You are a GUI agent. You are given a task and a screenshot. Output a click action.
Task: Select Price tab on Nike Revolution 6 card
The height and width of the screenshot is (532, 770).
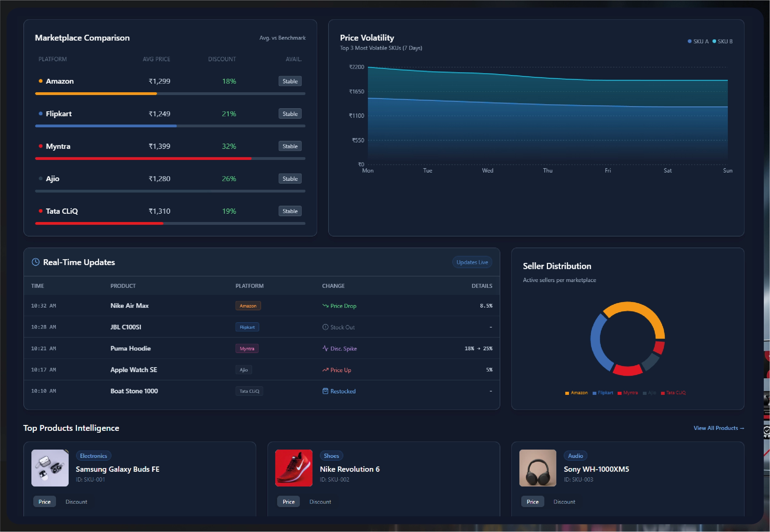coord(288,502)
